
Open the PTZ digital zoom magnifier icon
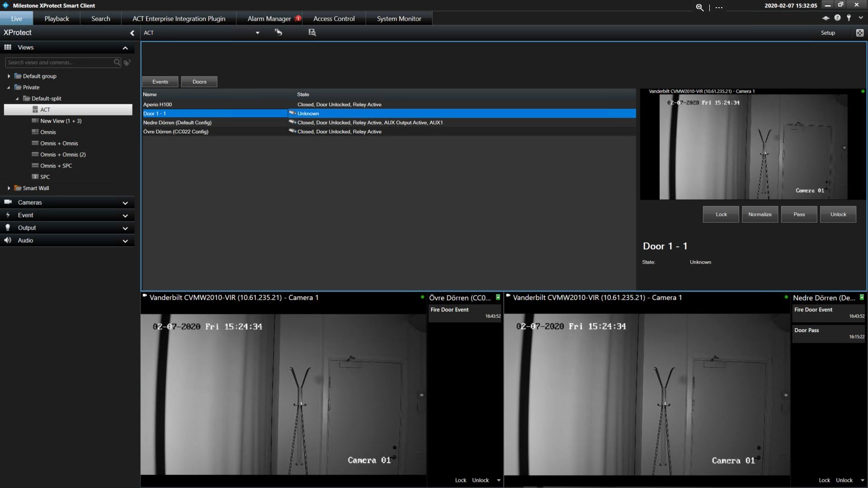699,7
